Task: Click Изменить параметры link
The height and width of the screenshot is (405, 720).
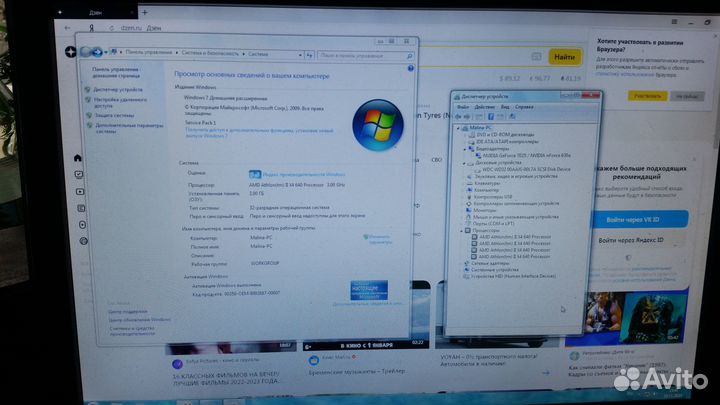Action: tap(380, 239)
